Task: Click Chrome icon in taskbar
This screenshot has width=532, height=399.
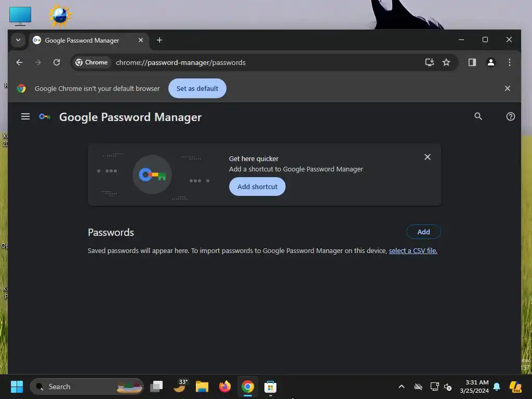Action: tap(248, 387)
